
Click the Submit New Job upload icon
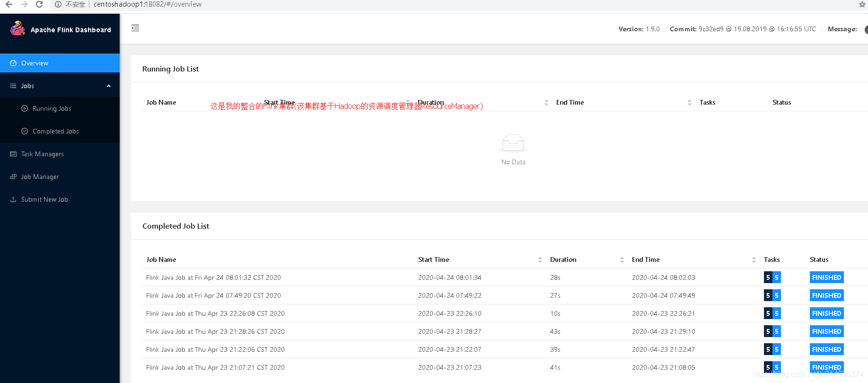[x=13, y=199]
